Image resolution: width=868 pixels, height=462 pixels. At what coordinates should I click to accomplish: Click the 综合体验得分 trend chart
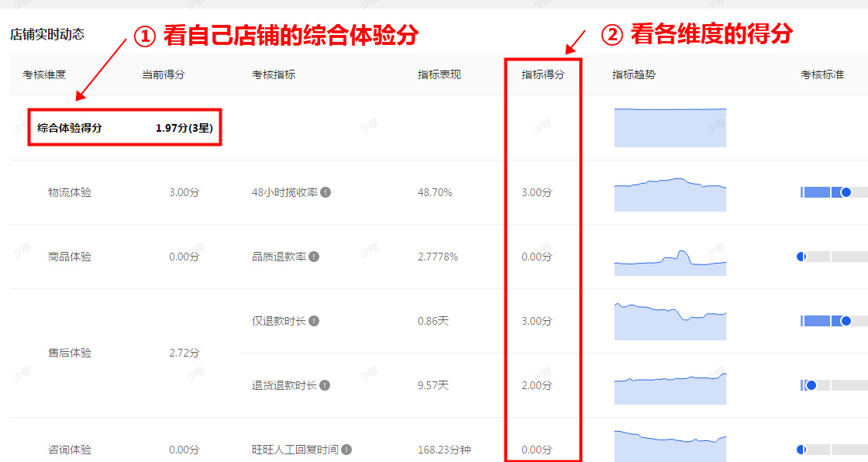click(670, 128)
